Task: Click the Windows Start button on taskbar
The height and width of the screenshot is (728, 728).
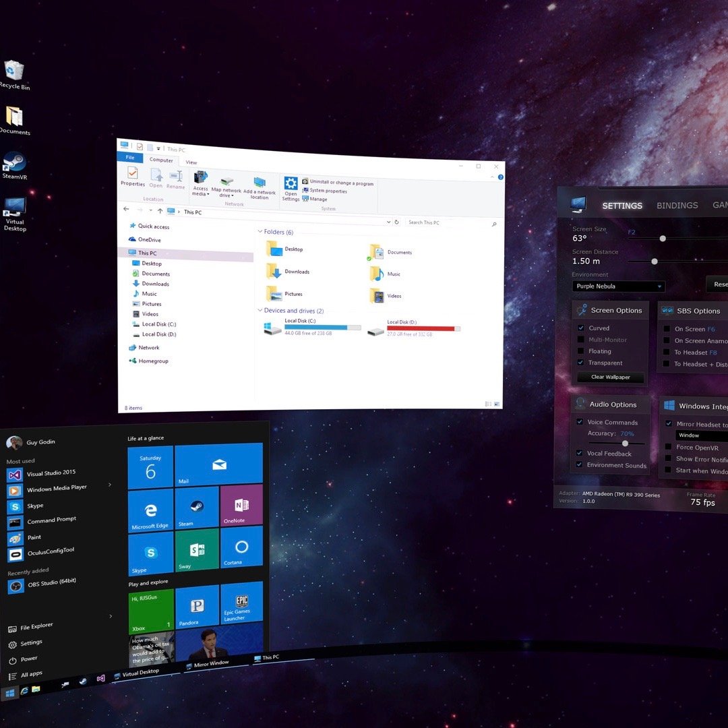Action: tap(9, 693)
